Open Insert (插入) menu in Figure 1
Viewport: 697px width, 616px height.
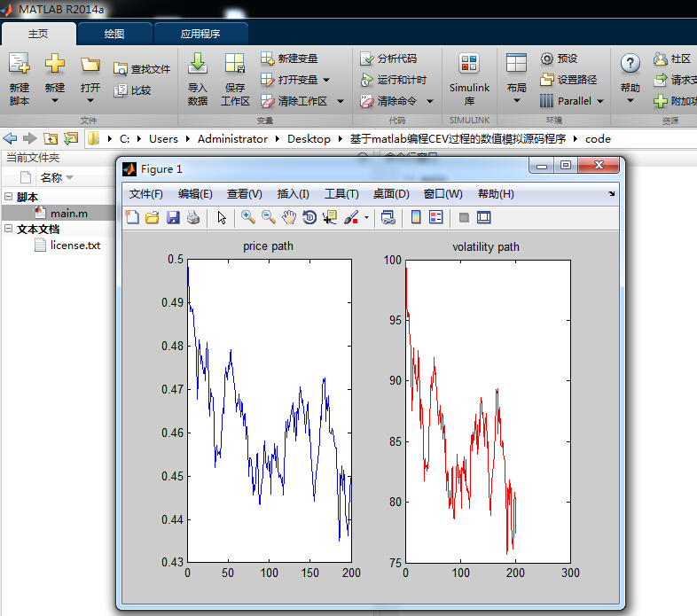pyautogui.click(x=293, y=194)
